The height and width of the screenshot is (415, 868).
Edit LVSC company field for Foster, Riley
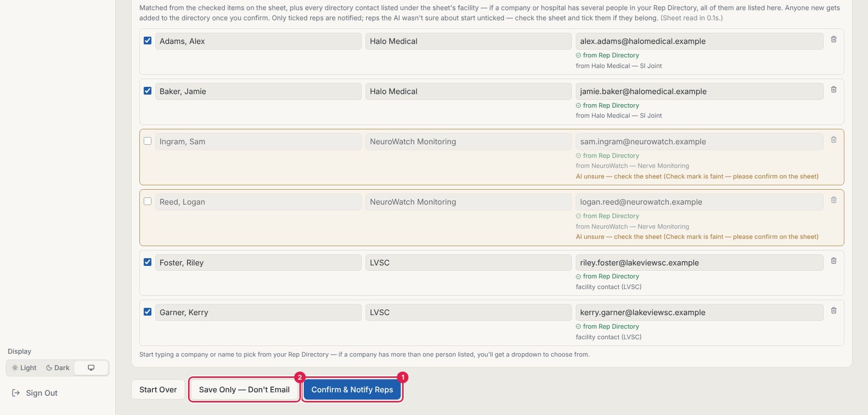pos(468,263)
